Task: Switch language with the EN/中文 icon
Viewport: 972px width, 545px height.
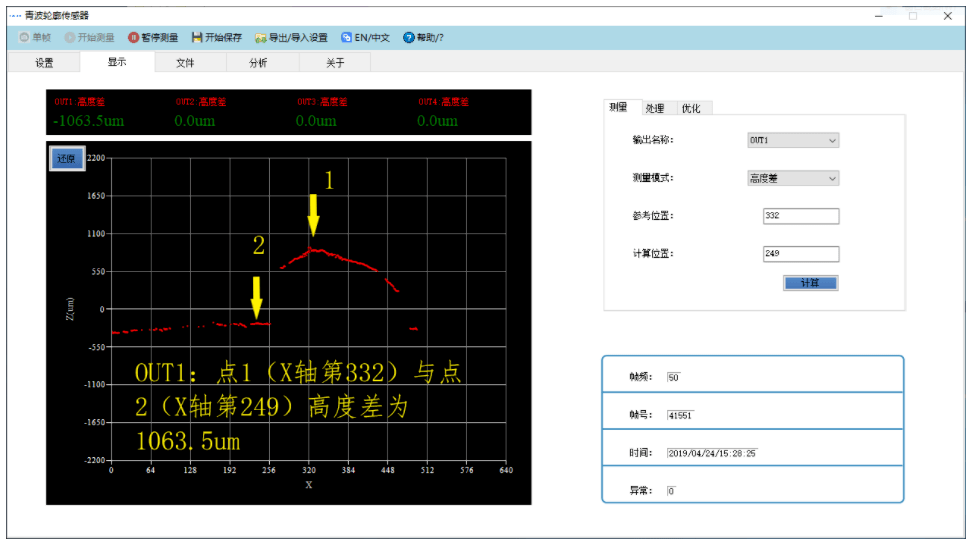Action: (347, 38)
